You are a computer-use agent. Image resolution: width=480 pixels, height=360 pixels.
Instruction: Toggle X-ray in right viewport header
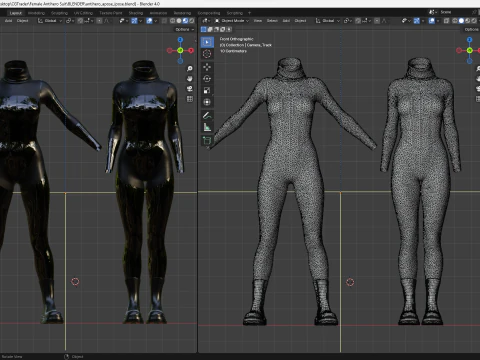[x=446, y=21]
